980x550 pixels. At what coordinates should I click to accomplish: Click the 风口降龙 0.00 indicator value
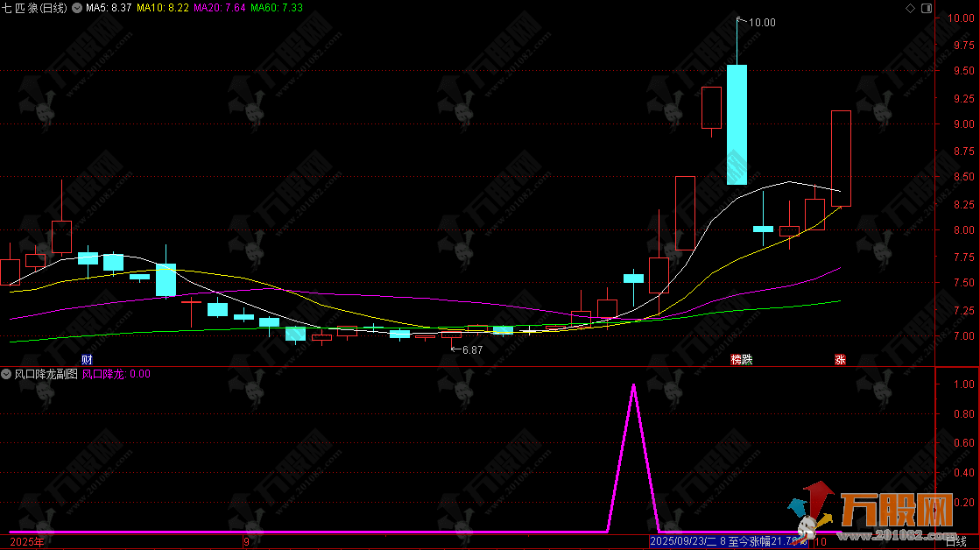pos(116,374)
